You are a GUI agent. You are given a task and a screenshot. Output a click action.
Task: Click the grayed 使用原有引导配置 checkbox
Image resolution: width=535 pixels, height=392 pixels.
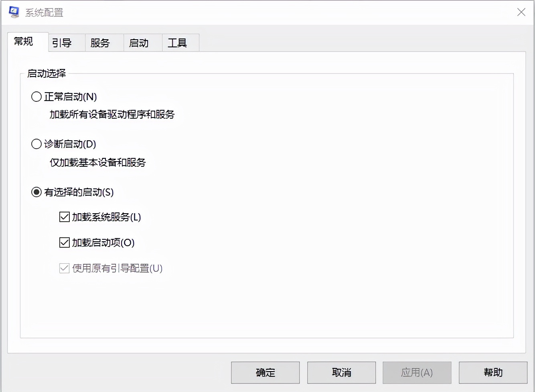pos(64,268)
